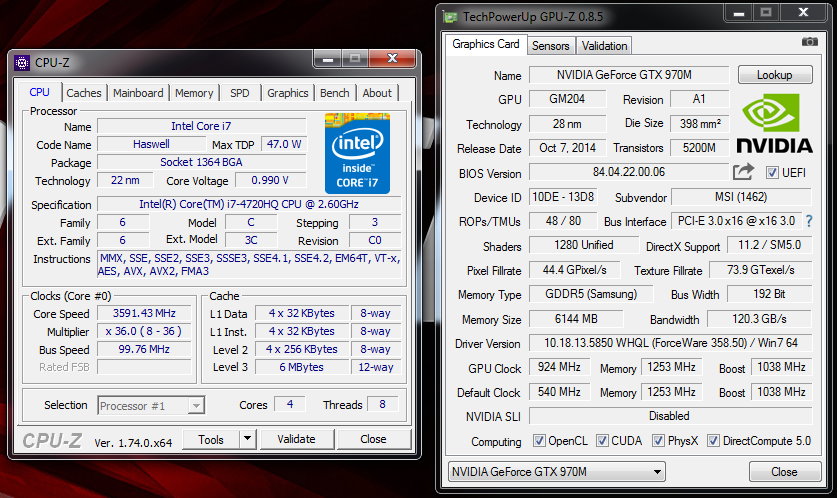Viewport: 837px width, 498px height.
Task: Click the Bandwidth value 120.3 GB/s
Action: click(759, 319)
